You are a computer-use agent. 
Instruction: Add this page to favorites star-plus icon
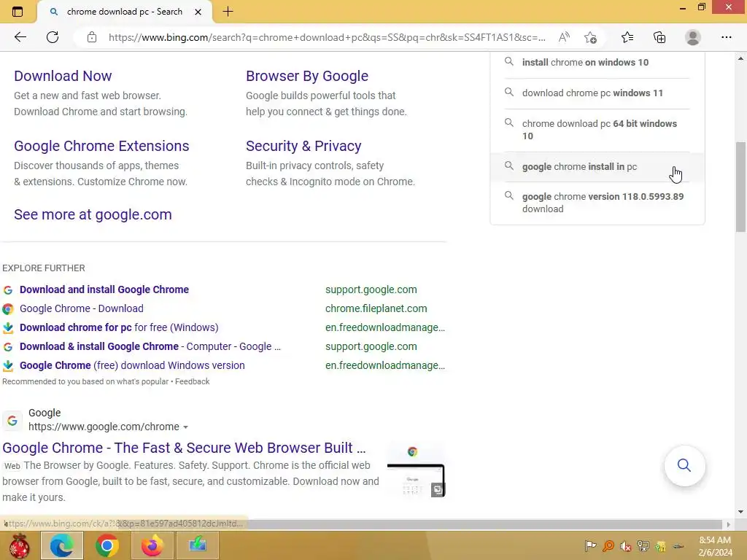590,37
